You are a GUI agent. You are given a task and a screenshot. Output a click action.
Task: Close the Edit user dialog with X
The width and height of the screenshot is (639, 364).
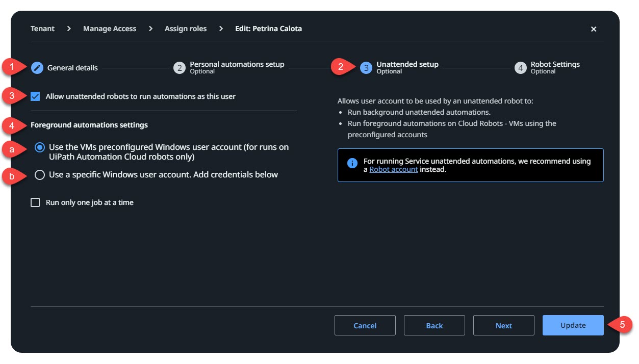[x=594, y=29]
